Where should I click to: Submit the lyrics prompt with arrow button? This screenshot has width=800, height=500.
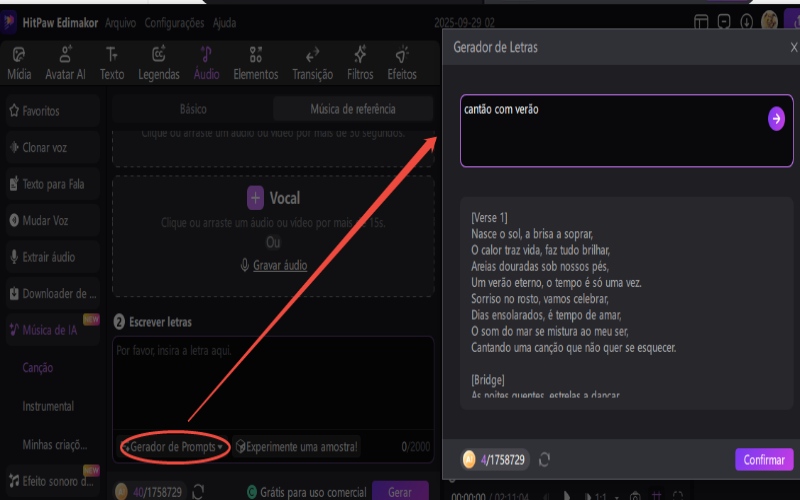click(x=776, y=119)
